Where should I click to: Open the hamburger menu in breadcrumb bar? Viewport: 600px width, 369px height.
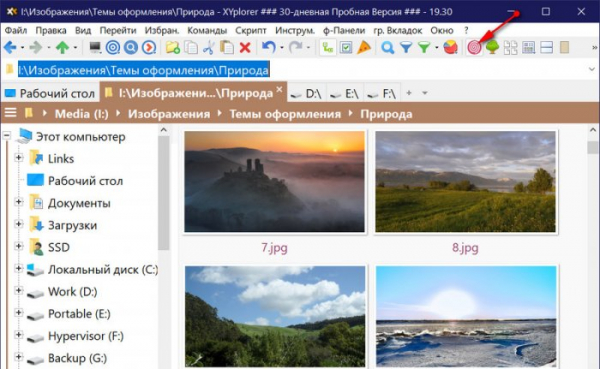[x=10, y=113]
